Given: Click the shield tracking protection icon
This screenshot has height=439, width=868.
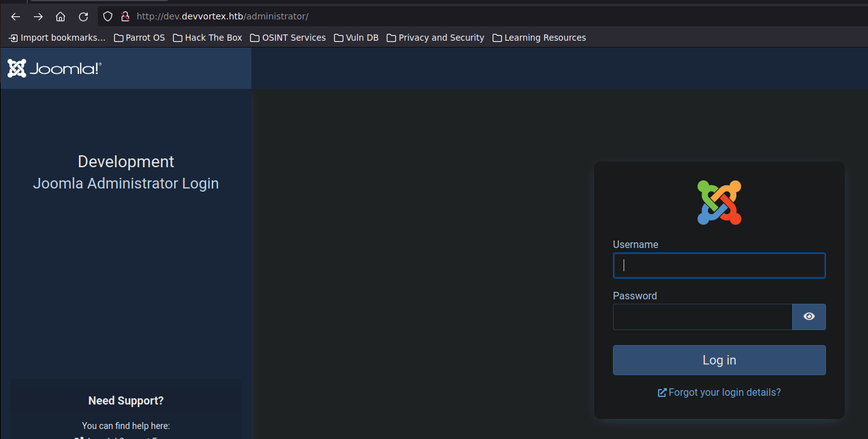Looking at the screenshot, I should (x=108, y=16).
